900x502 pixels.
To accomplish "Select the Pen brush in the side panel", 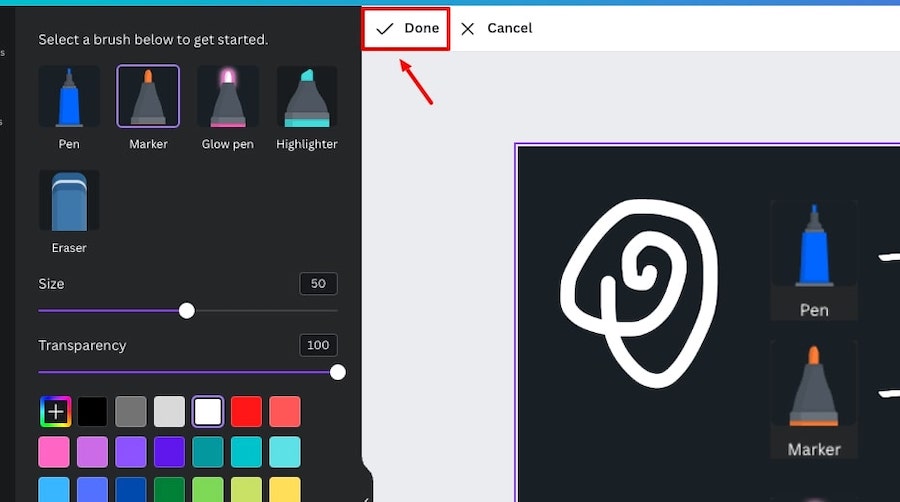I will pyautogui.click(x=69, y=96).
